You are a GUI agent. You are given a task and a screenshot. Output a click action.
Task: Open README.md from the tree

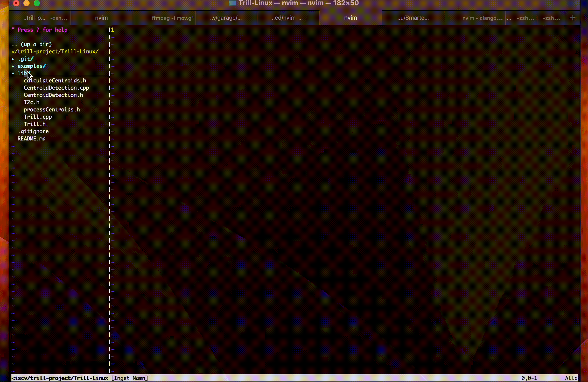31,139
